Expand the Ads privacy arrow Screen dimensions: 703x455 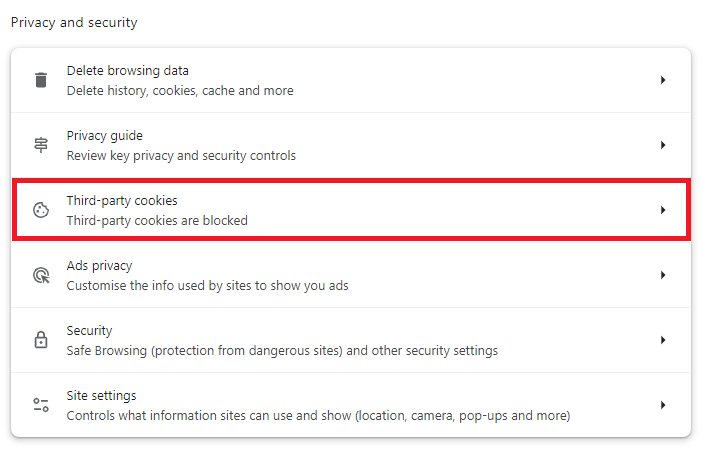click(x=663, y=275)
